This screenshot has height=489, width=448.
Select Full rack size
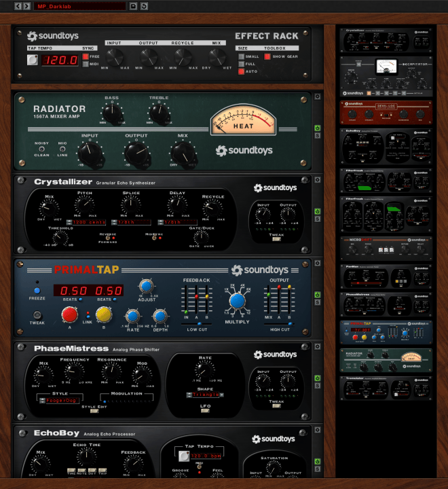[241, 64]
